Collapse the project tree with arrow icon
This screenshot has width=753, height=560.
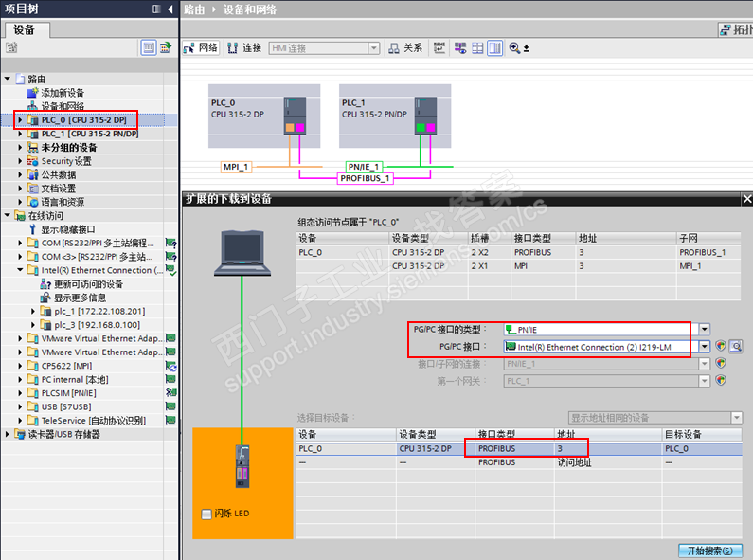(170, 9)
